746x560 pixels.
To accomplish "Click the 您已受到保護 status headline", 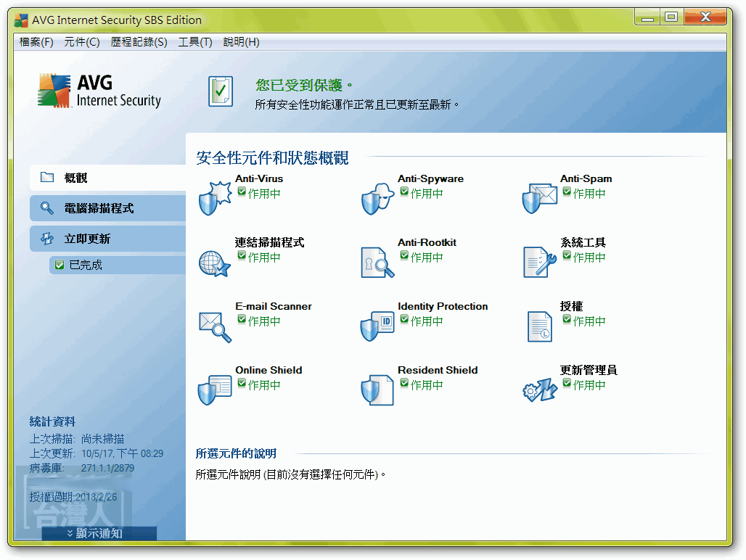I will [x=303, y=85].
